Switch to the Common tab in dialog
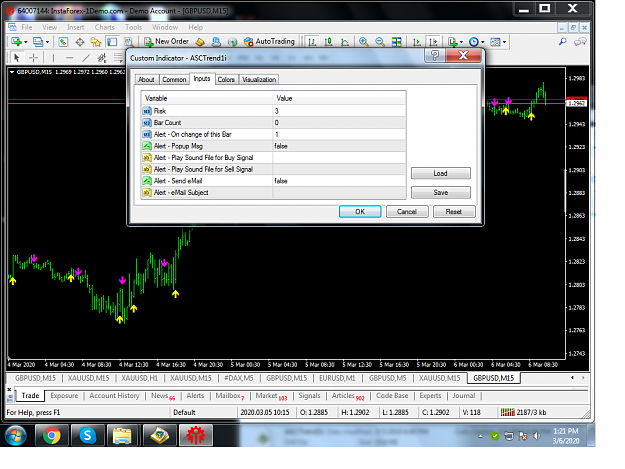The height and width of the screenshot is (469, 625). point(174,79)
